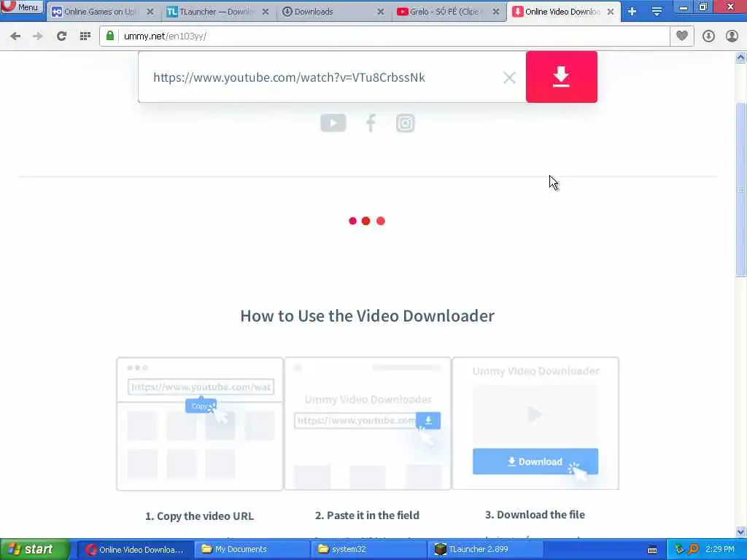Viewport: 747px width, 560px height.
Task: Click the red download arrow button
Action: [562, 77]
